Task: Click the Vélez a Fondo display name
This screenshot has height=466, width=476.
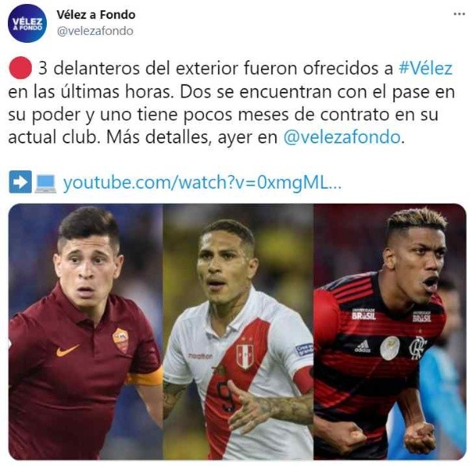Action: [x=96, y=14]
